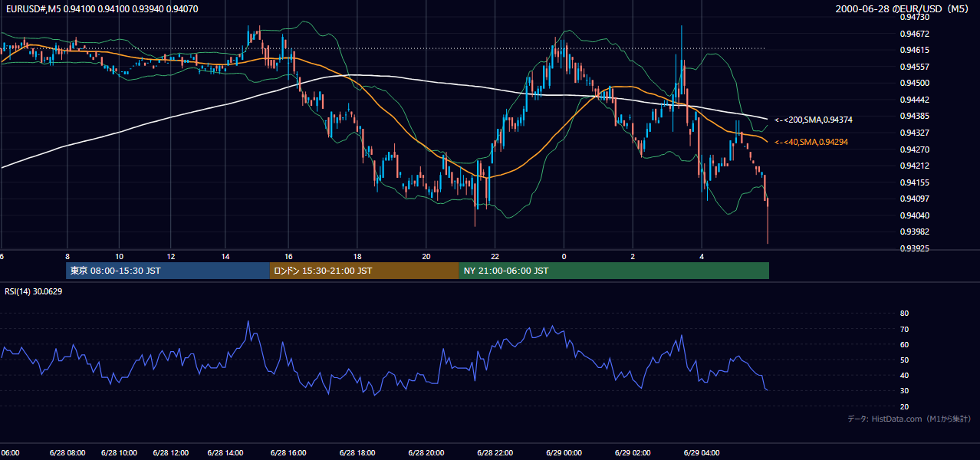
Task: Click RSI scale level 30
Action: coord(904,391)
